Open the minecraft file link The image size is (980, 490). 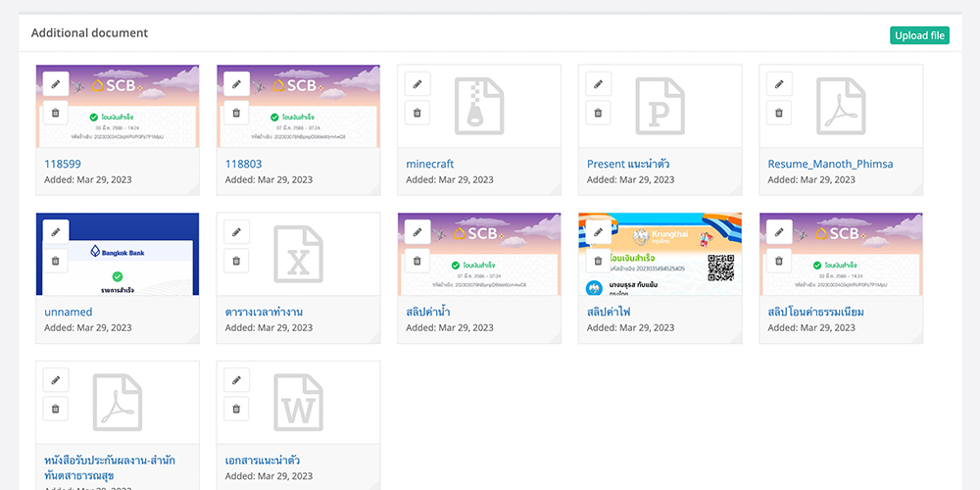click(x=429, y=165)
